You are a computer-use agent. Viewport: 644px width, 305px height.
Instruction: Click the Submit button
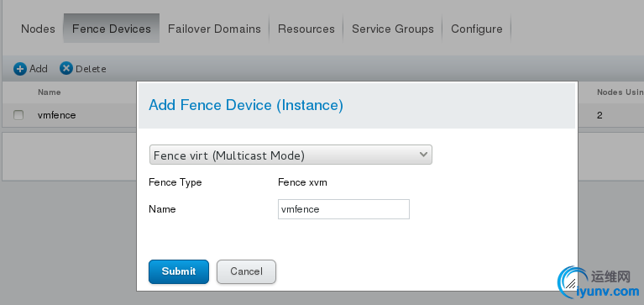(x=179, y=271)
